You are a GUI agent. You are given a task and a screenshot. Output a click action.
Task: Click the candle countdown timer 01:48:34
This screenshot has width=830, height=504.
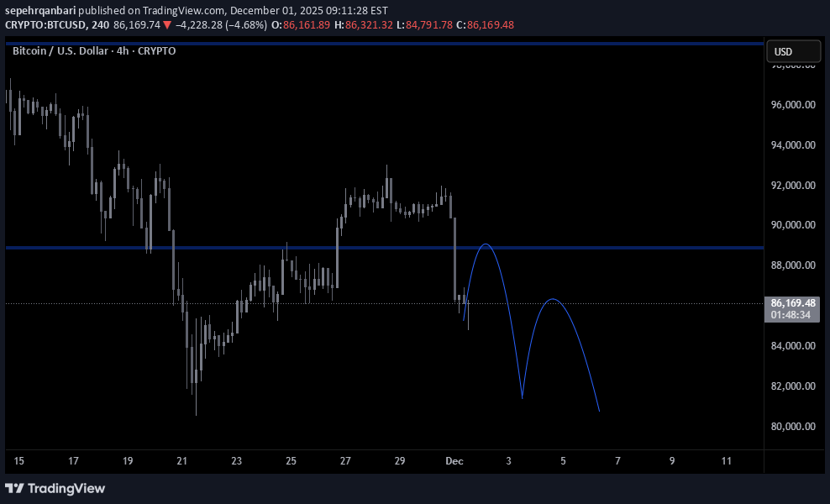(x=792, y=315)
